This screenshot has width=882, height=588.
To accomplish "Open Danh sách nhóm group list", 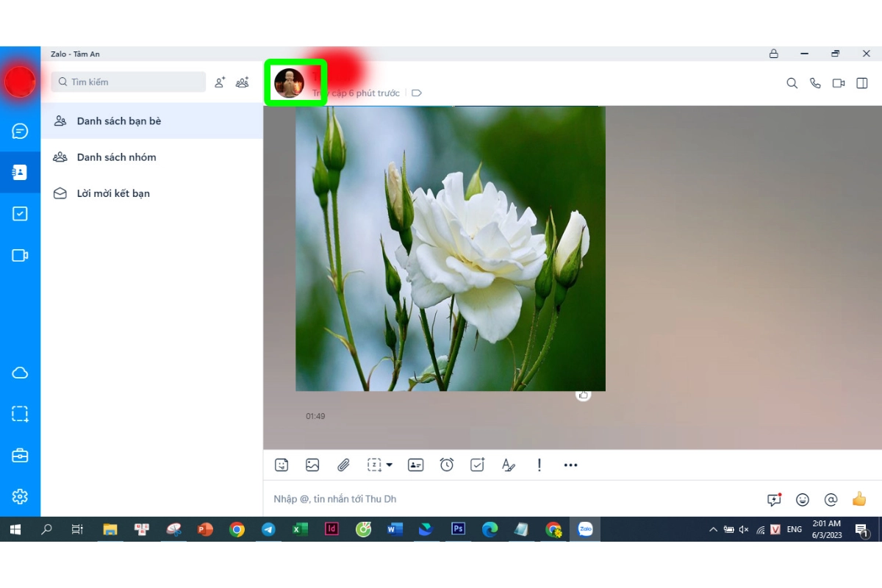I will 116,157.
